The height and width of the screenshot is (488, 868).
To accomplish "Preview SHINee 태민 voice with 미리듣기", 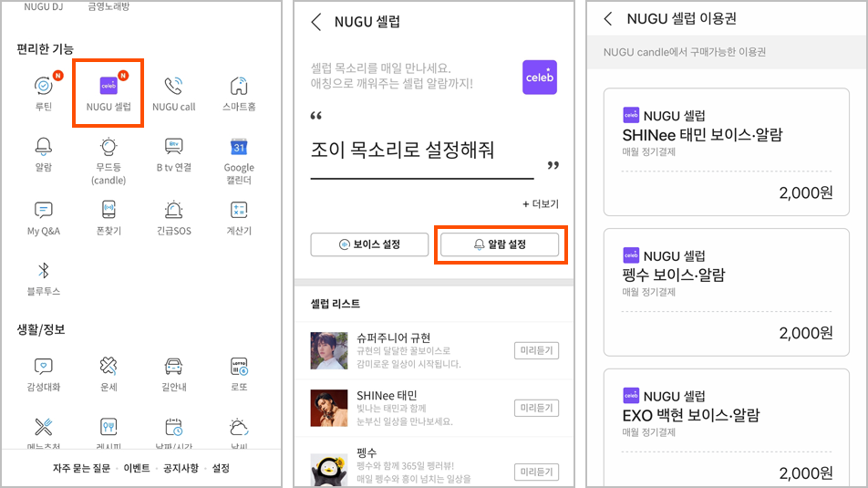I will click(x=536, y=409).
